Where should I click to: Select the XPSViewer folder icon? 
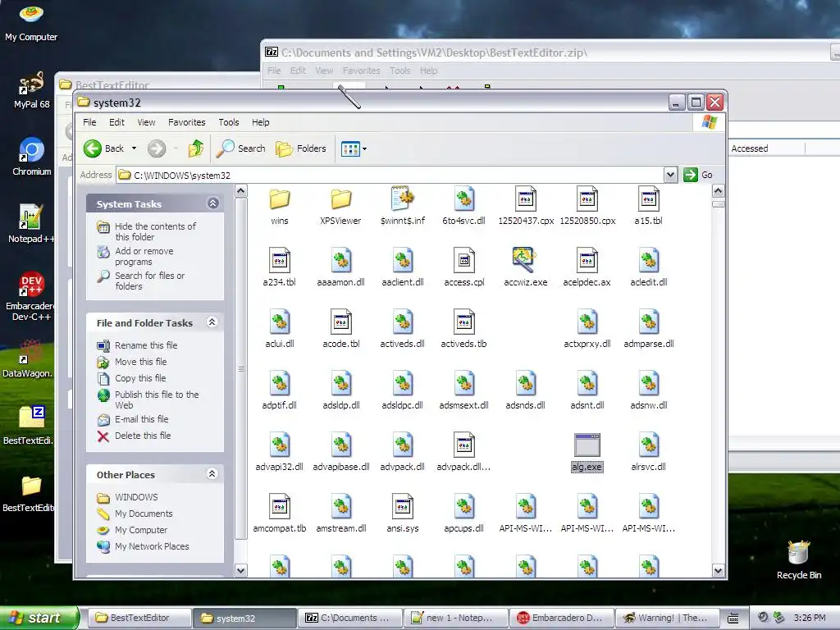(x=340, y=199)
